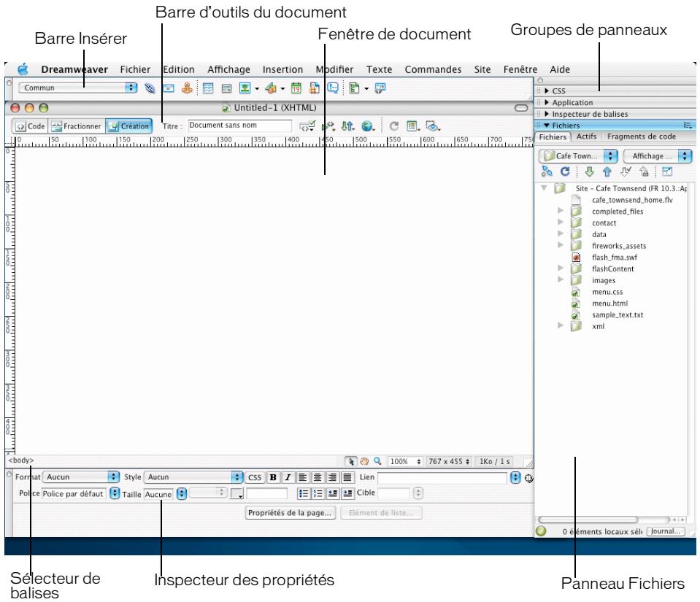Insert a Date with calendar icon
Image resolution: width=700 pixels, height=602 pixels.
click(x=296, y=88)
